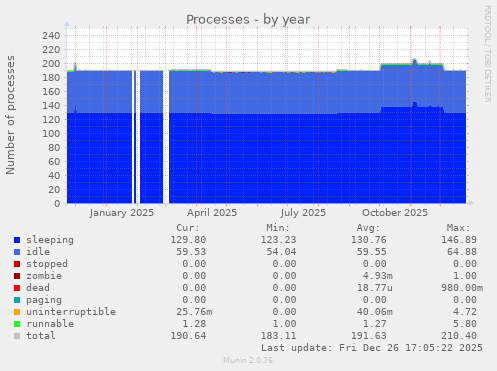Click the 'Number of processes' axis label

click(x=10, y=115)
